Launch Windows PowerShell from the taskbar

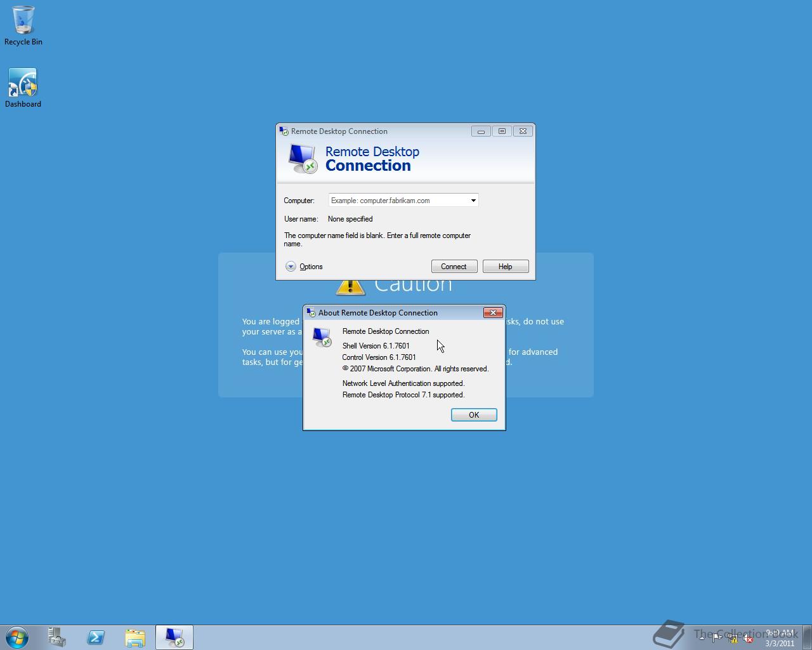click(96, 637)
